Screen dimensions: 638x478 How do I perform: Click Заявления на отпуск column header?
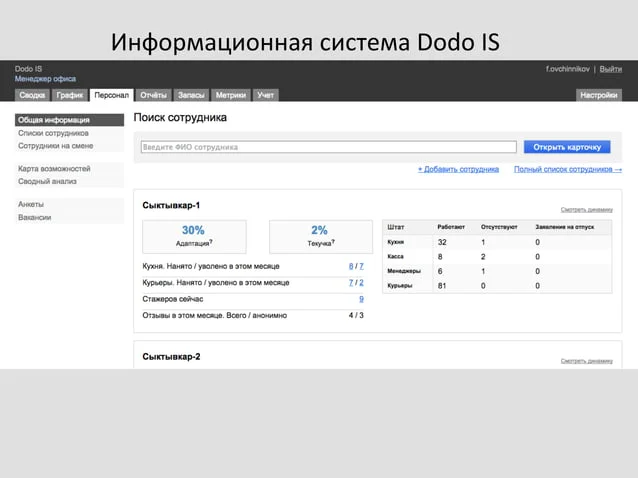click(565, 227)
